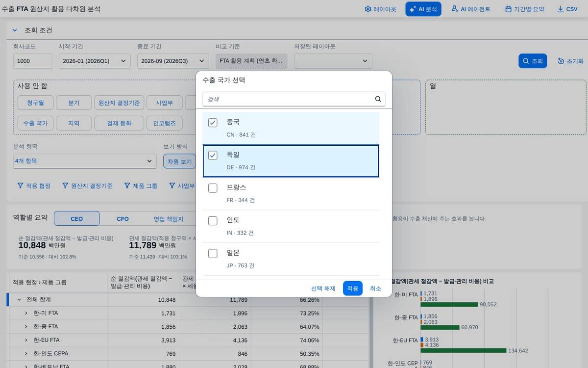Screen dimensions: 588x368
Task: Check the 일본 checkbox
Action: point(213,254)
